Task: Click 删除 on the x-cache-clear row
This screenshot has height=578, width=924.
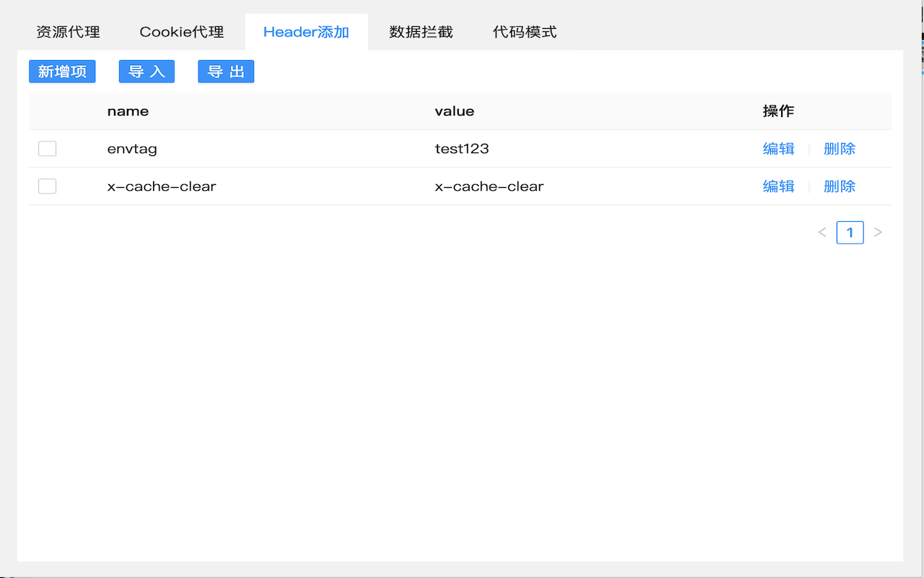Action: pos(839,186)
